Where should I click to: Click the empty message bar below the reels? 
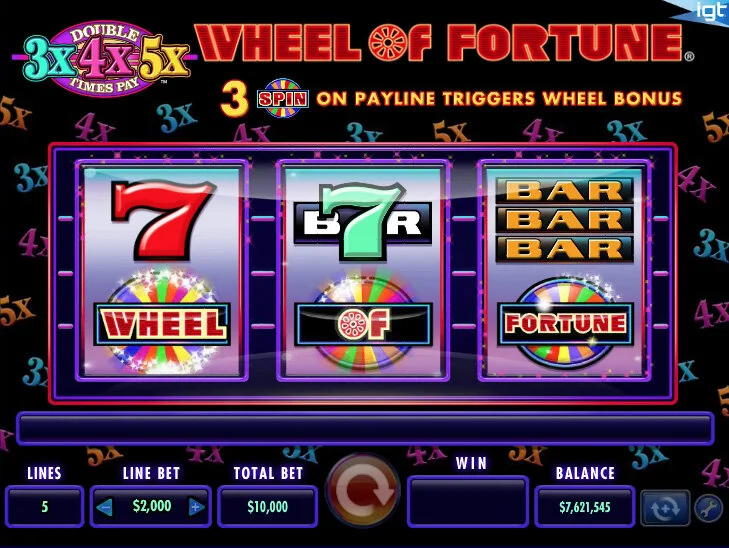pos(365,428)
